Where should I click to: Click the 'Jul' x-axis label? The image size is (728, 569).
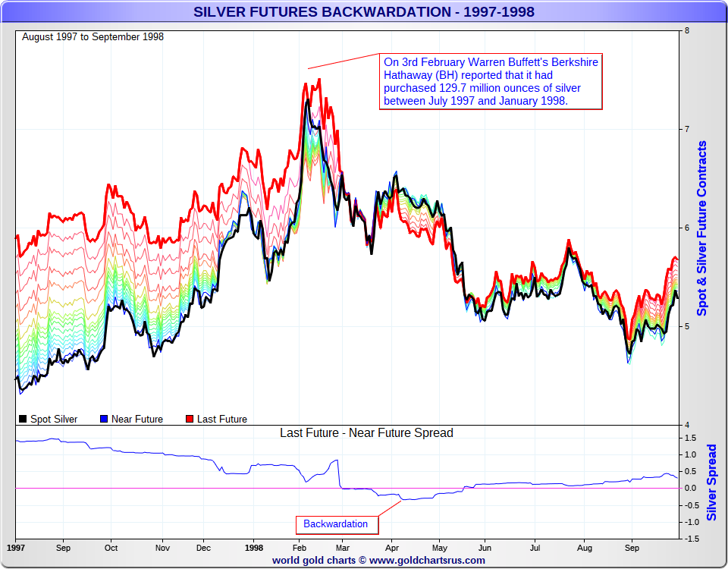pyautogui.click(x=535, y=548)
